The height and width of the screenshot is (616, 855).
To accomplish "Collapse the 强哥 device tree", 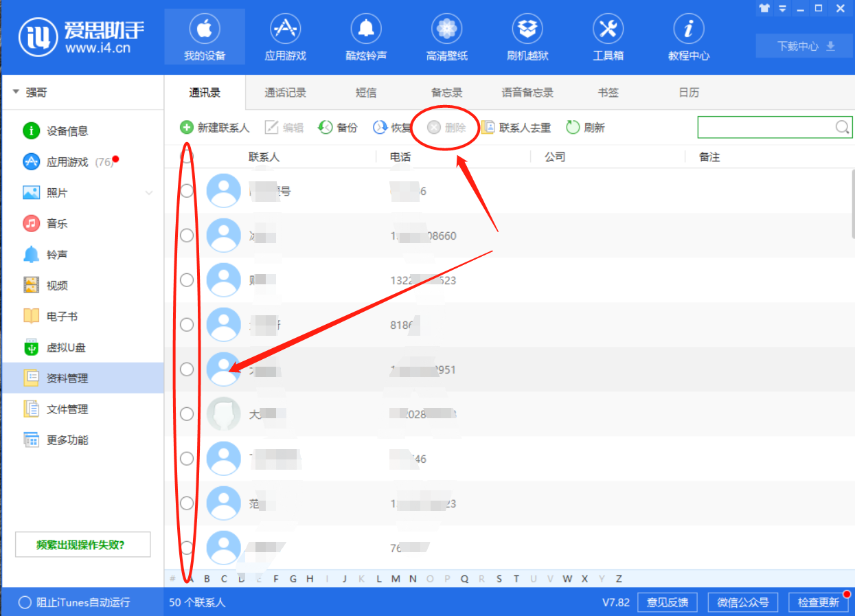I will coord(16,92).
